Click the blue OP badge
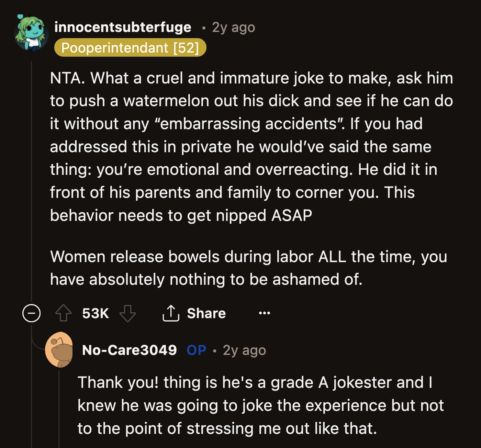This screenshot has width=481, height=448. pyautogui.click(x=196, y=350)
